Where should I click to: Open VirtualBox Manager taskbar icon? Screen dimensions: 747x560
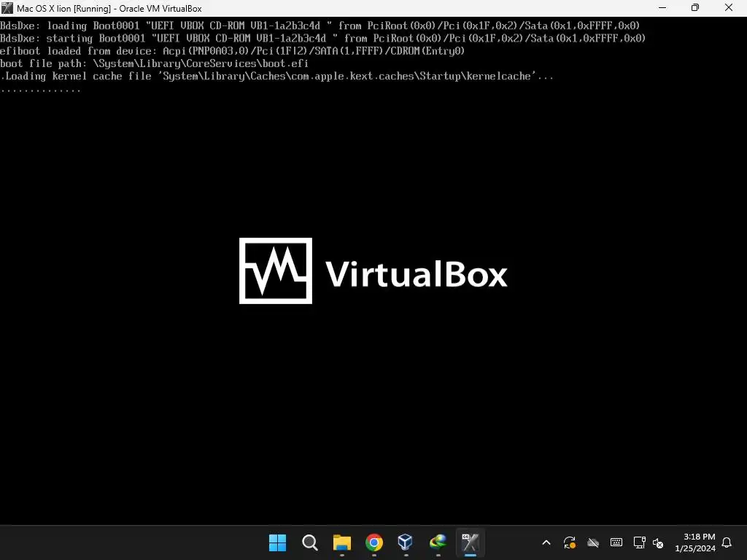(406, 542)
